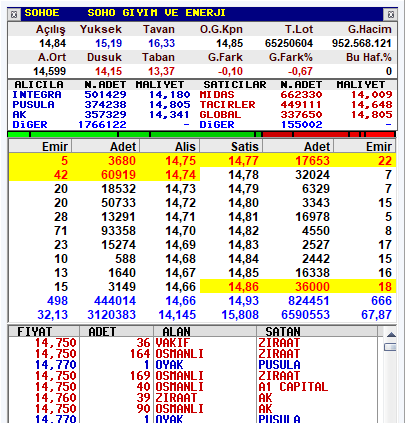Click the Satis column header
This screenshot has height=423, width=405.
pos(245,147)
